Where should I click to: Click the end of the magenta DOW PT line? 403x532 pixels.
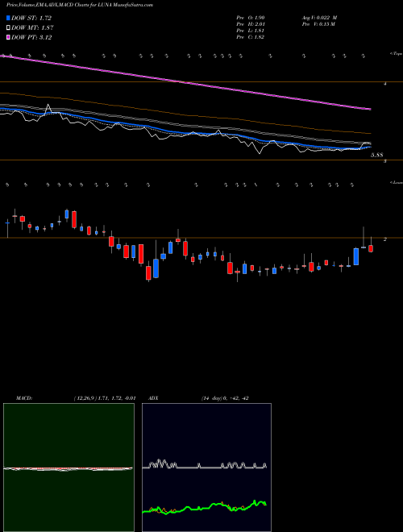coord(369,109)
